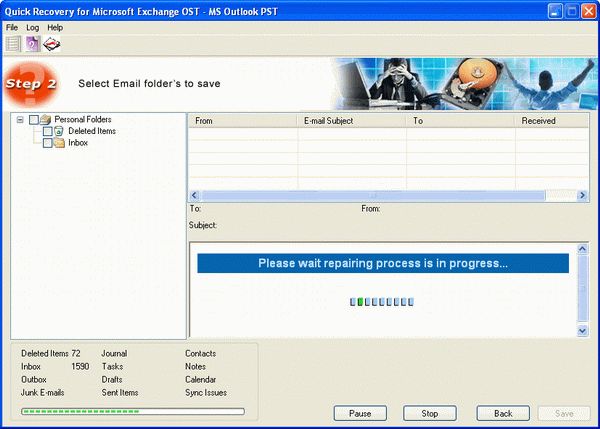Click the email list scroll left arrow
The width and height of the screenshot is (600, 429).
(194, 196)
